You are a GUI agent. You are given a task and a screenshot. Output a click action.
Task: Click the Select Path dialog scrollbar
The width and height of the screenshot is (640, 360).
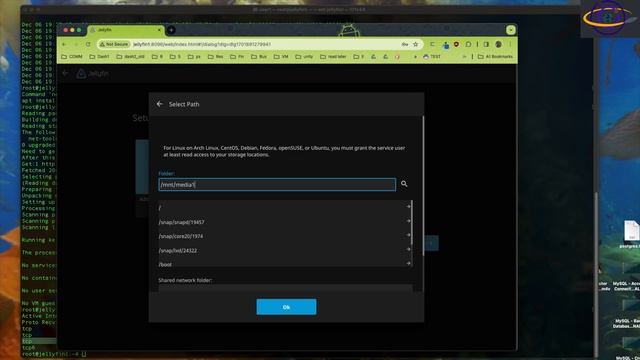[x=423, y=186]
